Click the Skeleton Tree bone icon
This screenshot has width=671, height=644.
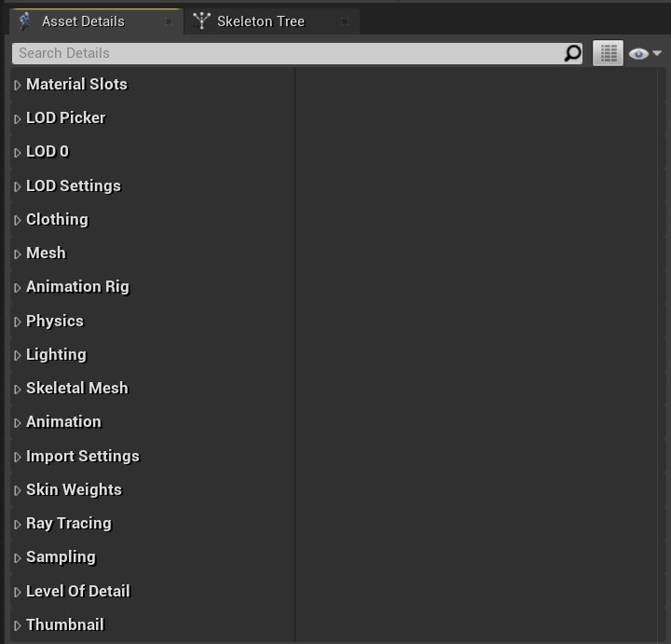[201, 21]
